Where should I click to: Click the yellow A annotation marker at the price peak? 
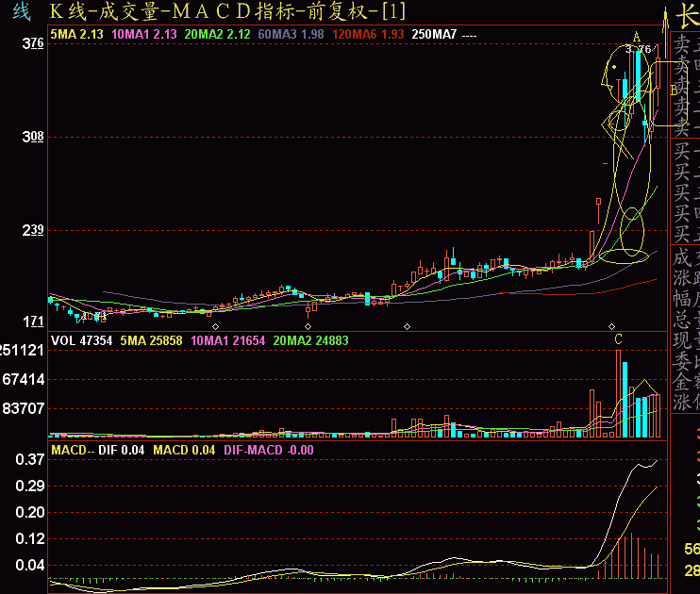(x=637, y=38)
